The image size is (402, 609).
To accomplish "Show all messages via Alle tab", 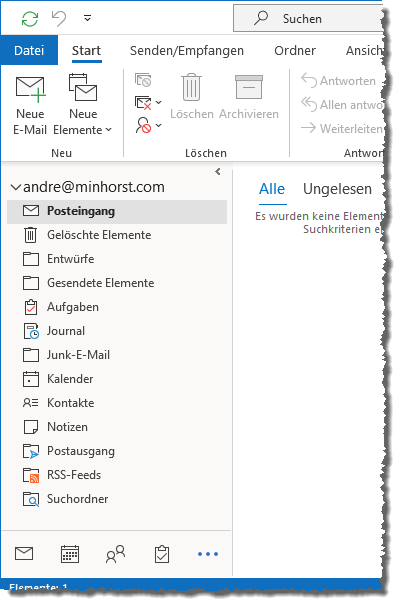I will [x=273, y=190].
